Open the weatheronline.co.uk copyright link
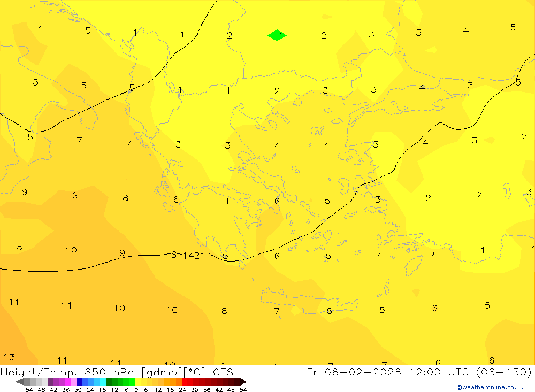535x392 pixels. (490, 387)
